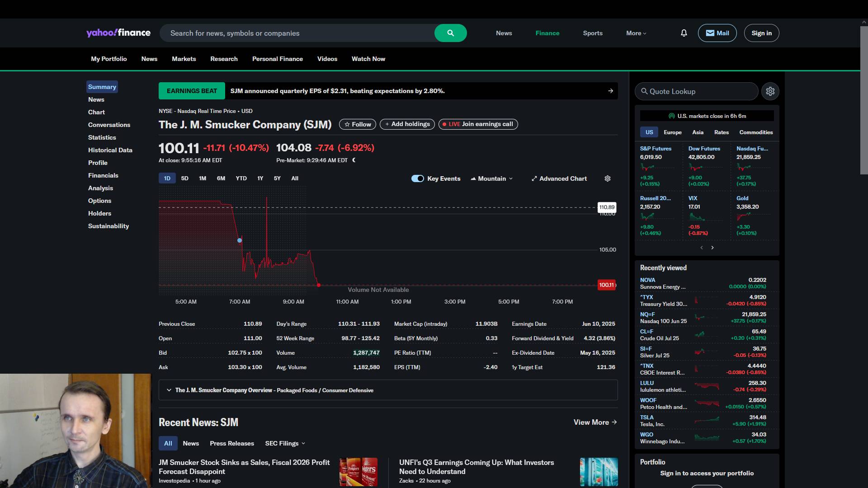Go to next markets carousel page
Viewport: 868px width, 488px height.
(712, 248)
